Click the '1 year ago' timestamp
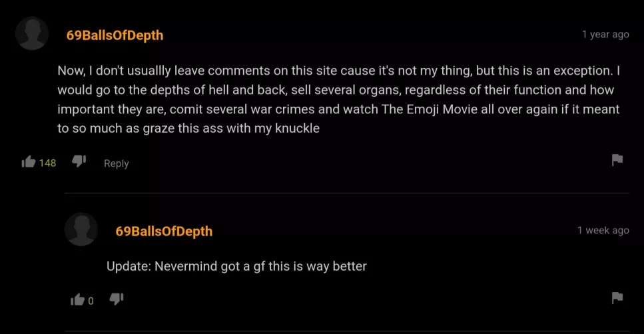This screenshot has width=644, height=334. [605, 35]
